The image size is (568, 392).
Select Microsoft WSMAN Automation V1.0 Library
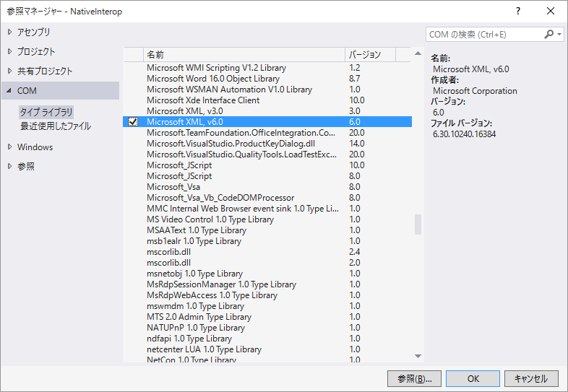point(267,90)
